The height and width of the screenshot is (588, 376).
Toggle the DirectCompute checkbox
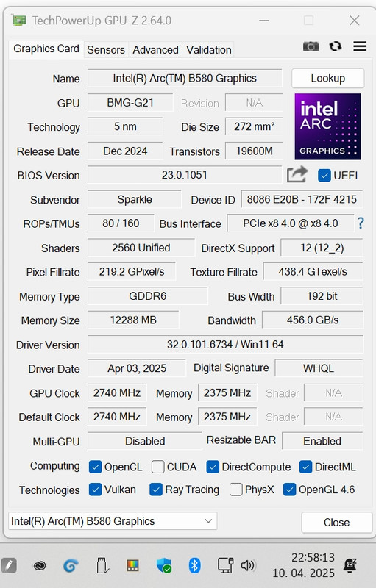coord(213,467)
